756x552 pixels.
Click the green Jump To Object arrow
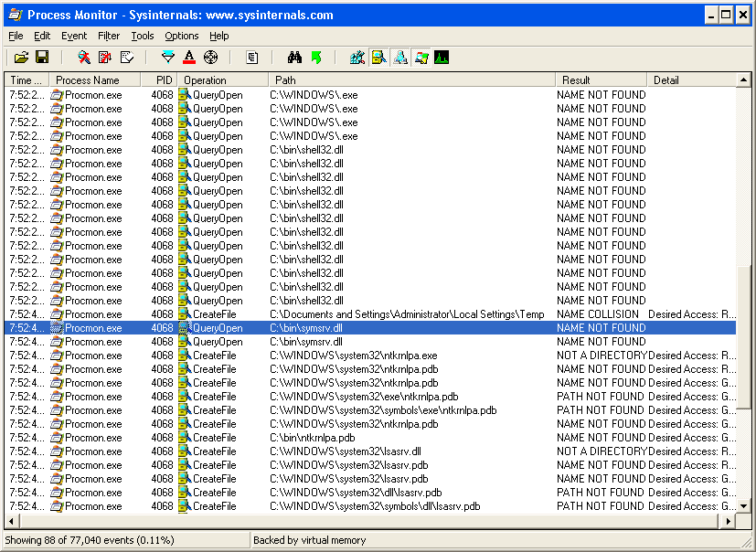pos(315,58)
